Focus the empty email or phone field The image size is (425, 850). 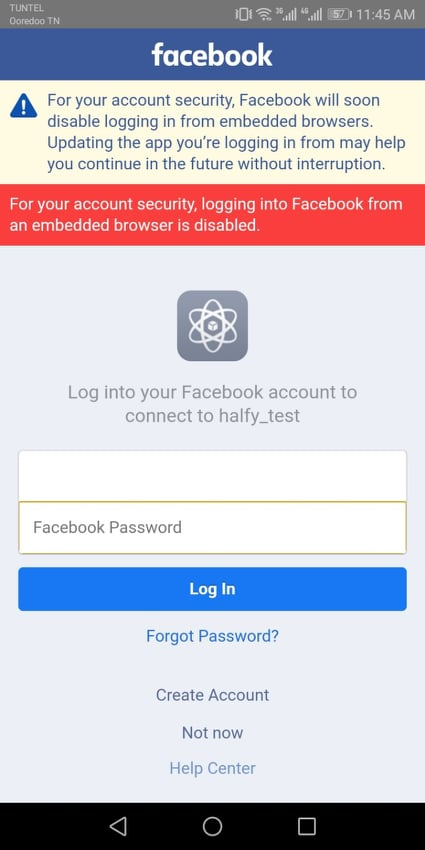212,476
